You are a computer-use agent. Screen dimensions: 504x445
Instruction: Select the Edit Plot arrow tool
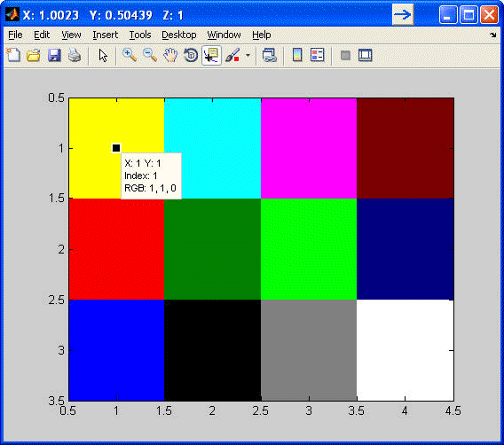pos(103,56)
